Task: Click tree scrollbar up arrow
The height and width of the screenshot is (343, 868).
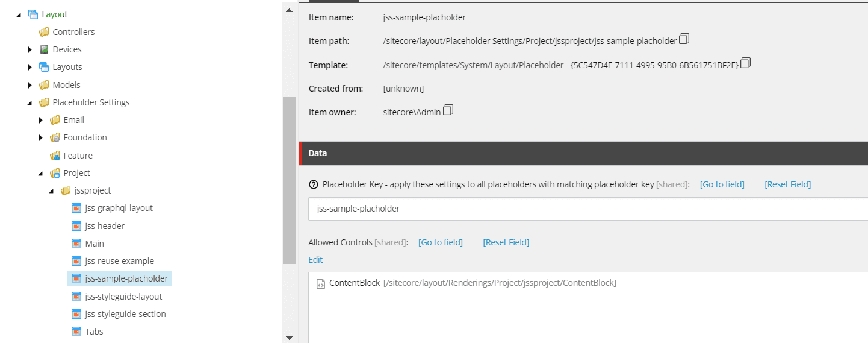Action: pos(289,11)
